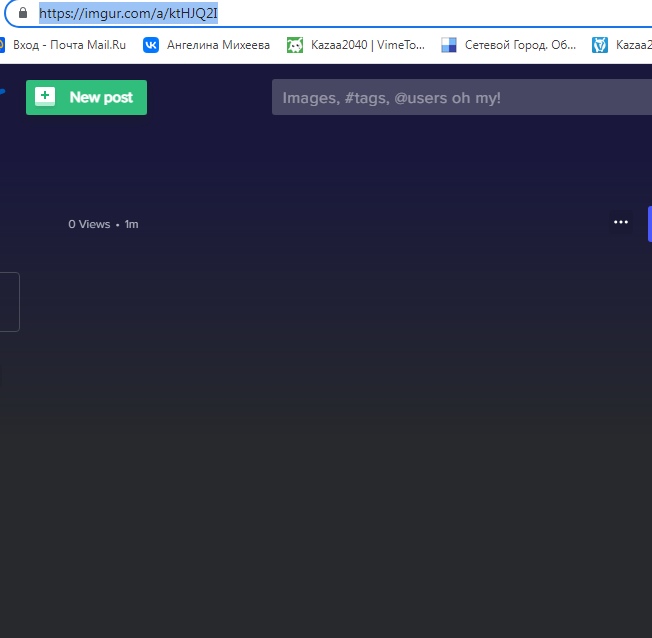Image resolution: width=652 pixels, height=638 pixels.
Task: Click the green cat favicon for Kazaa2040 VimeTo
Action: 295,44
